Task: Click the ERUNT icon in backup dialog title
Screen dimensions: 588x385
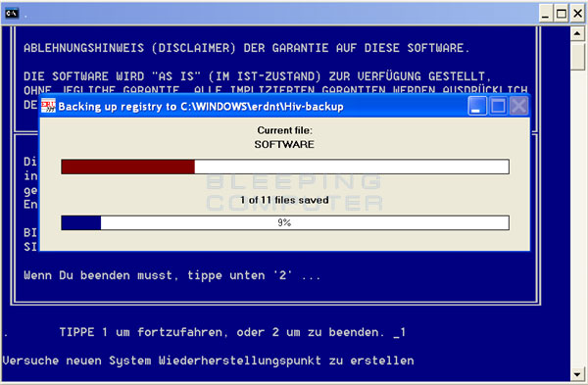Action: (x=48, y=106)
